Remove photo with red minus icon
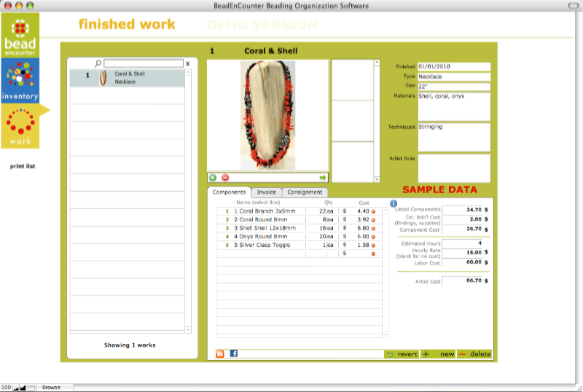 point(225,178)
